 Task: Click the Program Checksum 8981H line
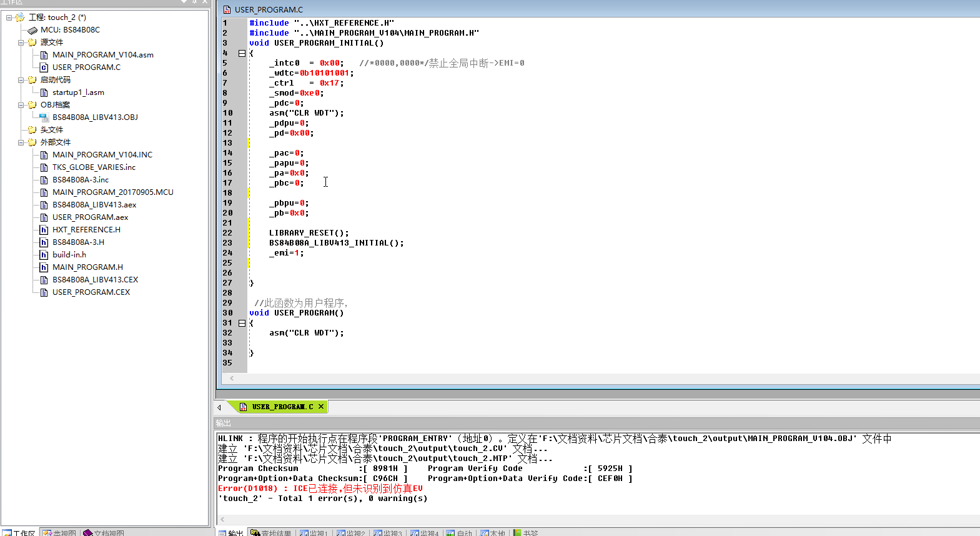coord(312,469)
